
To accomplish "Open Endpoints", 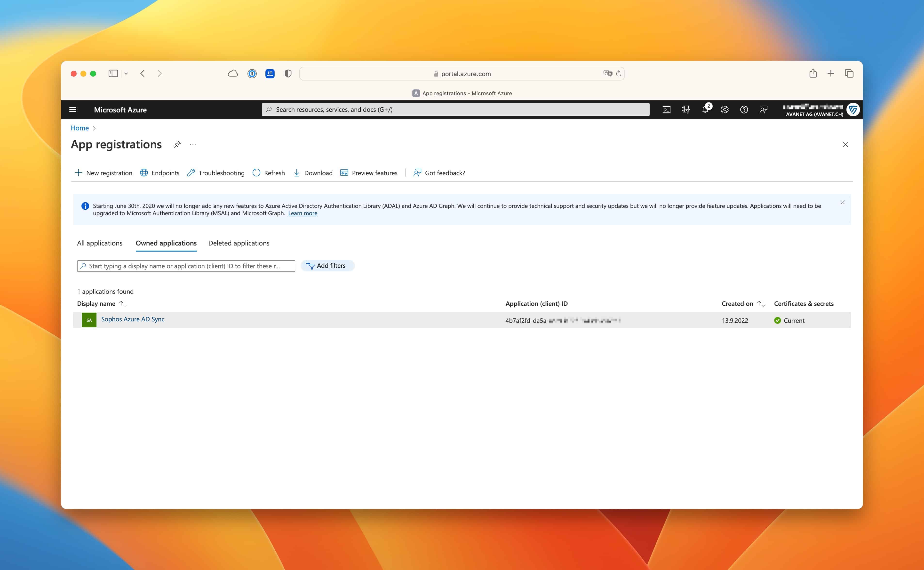I will pyautogui.click(x=160, y=173).
